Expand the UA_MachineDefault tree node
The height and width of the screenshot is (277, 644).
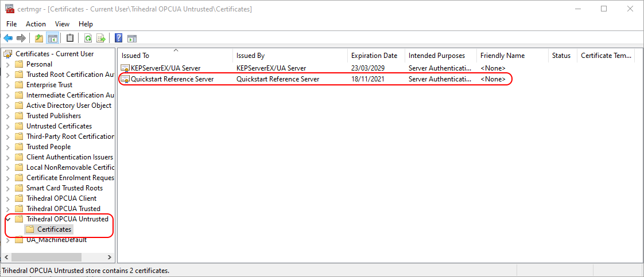(7, 240)
